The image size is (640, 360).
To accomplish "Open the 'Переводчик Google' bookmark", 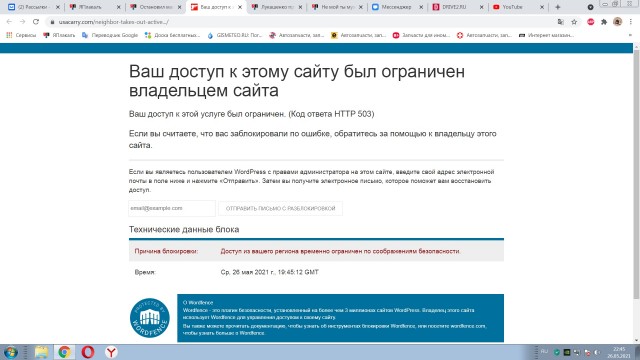I will (x=110, y=36).
